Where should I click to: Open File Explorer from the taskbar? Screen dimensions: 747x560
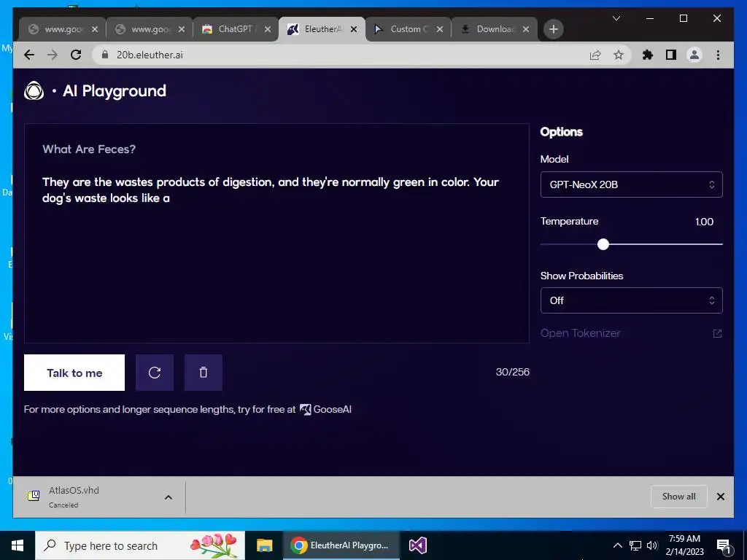(x=264, y=545)
